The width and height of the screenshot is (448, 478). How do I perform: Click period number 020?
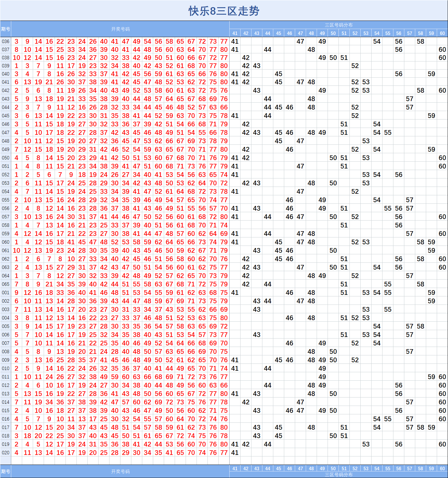[6, 453]
